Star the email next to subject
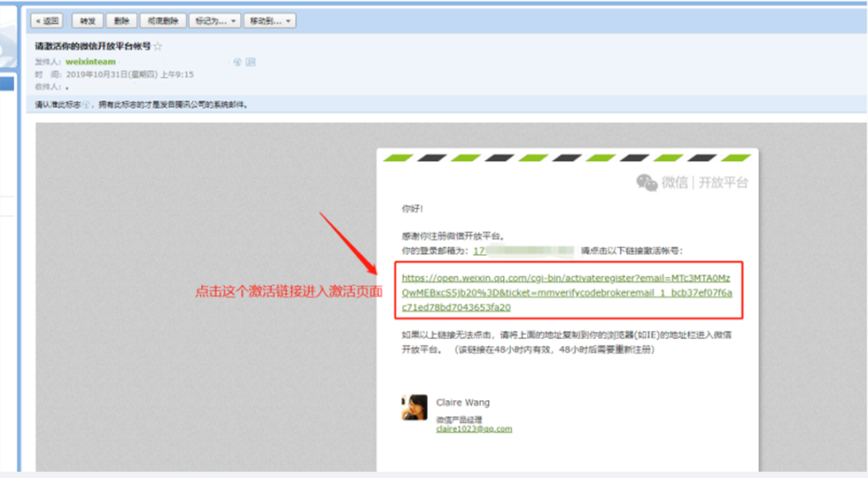The height and width of the screenshot is (478, 868). coord(158,46)
